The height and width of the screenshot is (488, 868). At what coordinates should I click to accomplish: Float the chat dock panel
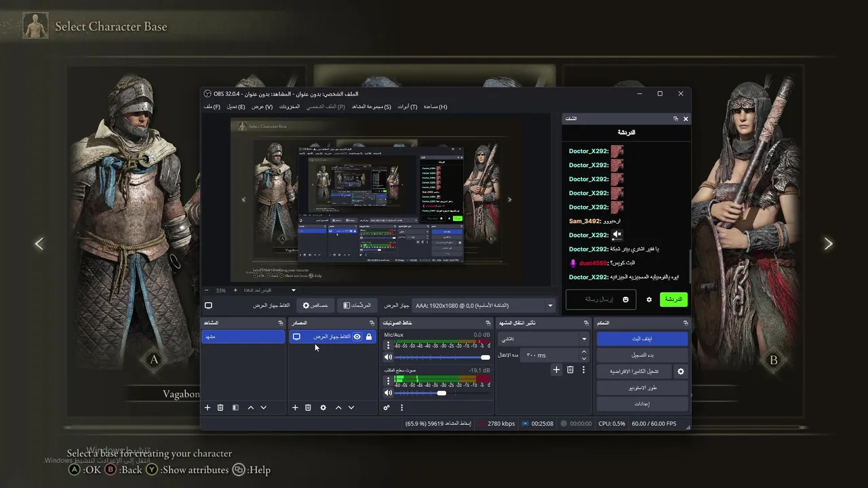pyautogui.click(x=675, y=119)
